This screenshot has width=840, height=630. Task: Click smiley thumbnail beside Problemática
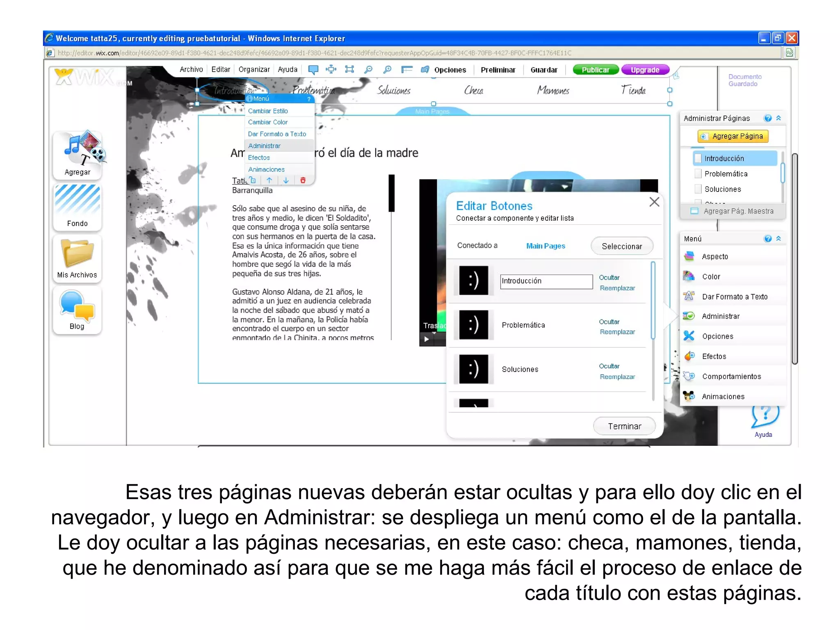pos(474,325)
